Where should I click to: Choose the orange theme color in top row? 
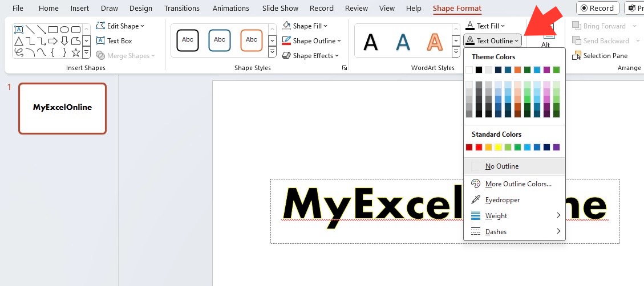coord(517,70)
